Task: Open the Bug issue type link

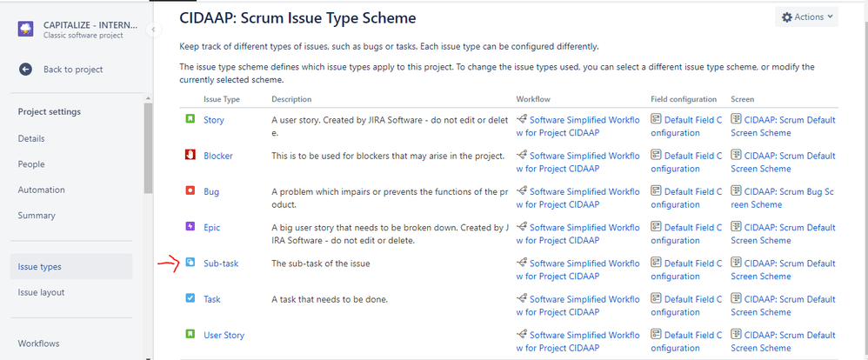Action: (x=211, y=191)
